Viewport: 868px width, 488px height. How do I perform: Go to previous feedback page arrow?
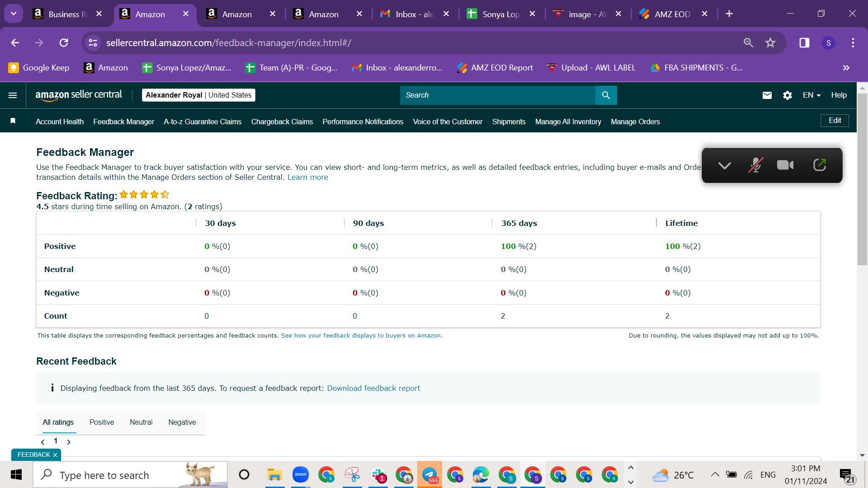(43, 442)
